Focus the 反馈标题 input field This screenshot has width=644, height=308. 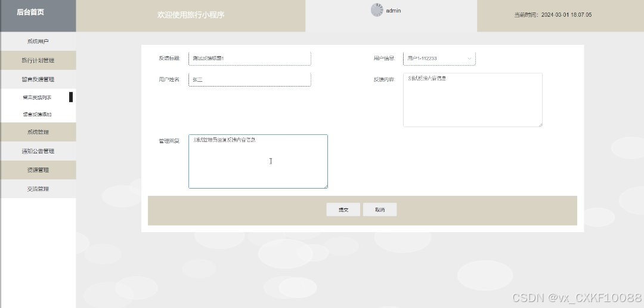click(250, 58)
